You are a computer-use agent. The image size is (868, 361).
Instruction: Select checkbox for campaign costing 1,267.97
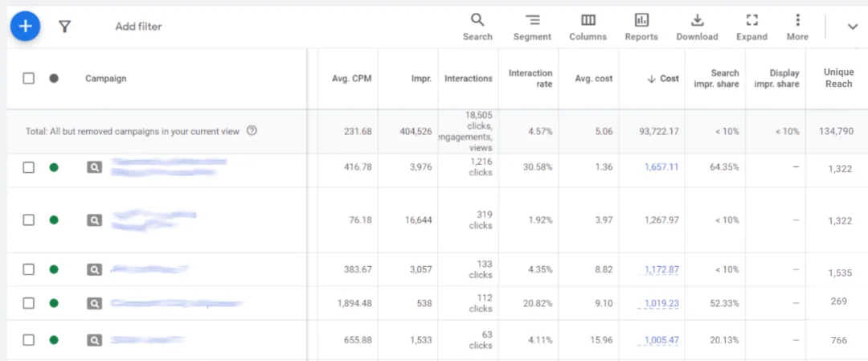click(x=28, y=219)
